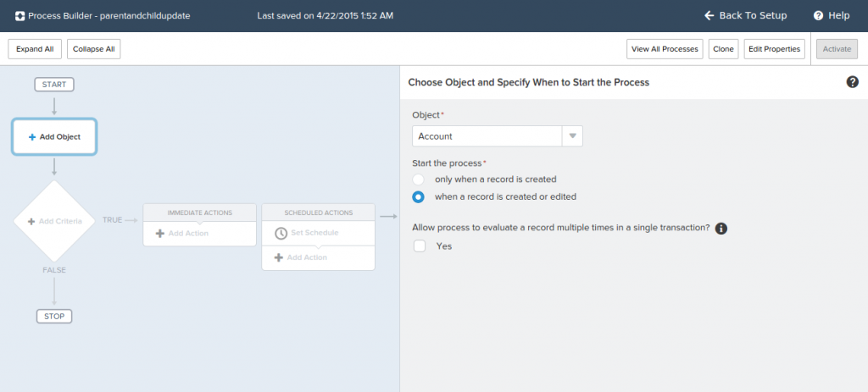Open panel help question mark icon
This screenshot has width=868, height=392.
853,82
